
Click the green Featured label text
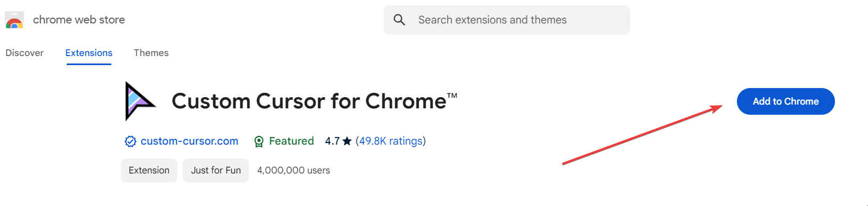pos(291,141)
